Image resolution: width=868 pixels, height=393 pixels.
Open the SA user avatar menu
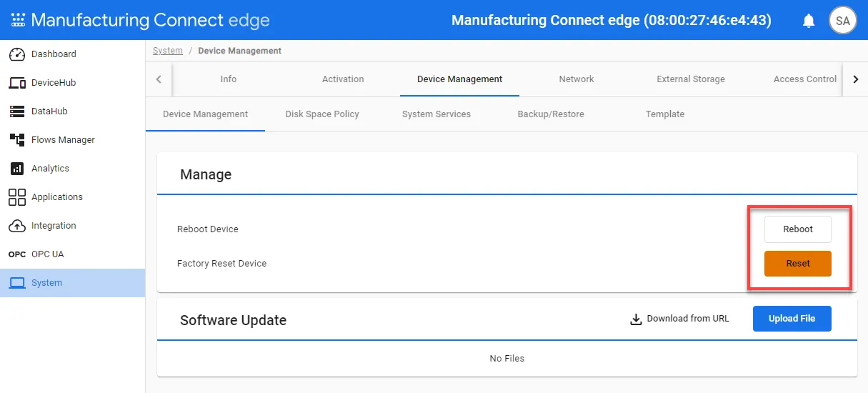843,21
